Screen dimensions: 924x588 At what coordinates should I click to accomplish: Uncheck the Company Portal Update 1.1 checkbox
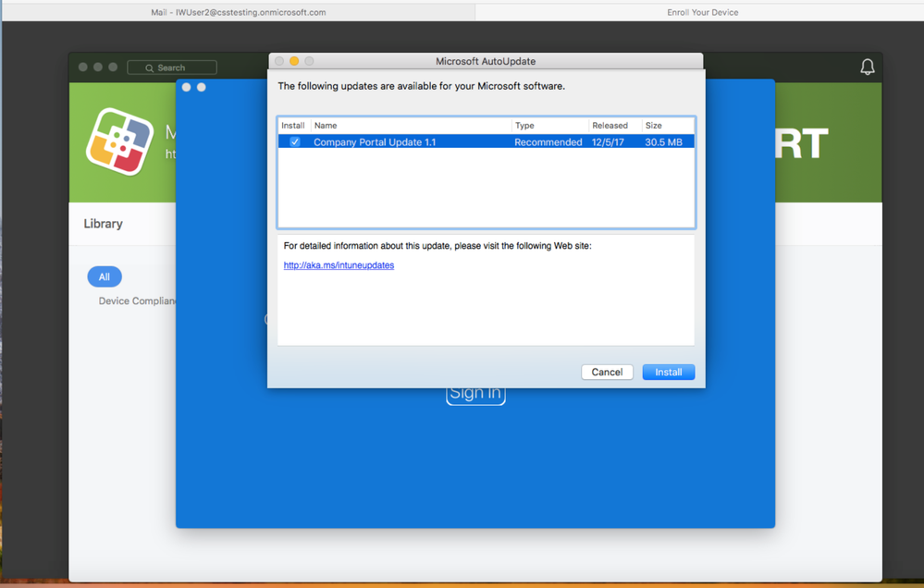295,142
